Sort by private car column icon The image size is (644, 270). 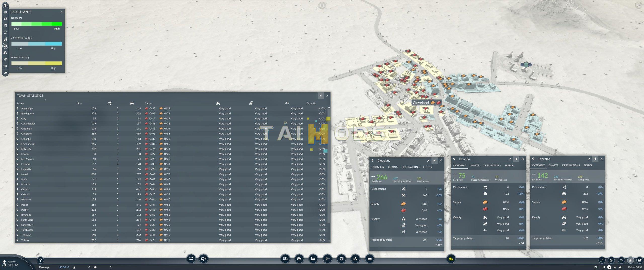(x=132, y=103)
